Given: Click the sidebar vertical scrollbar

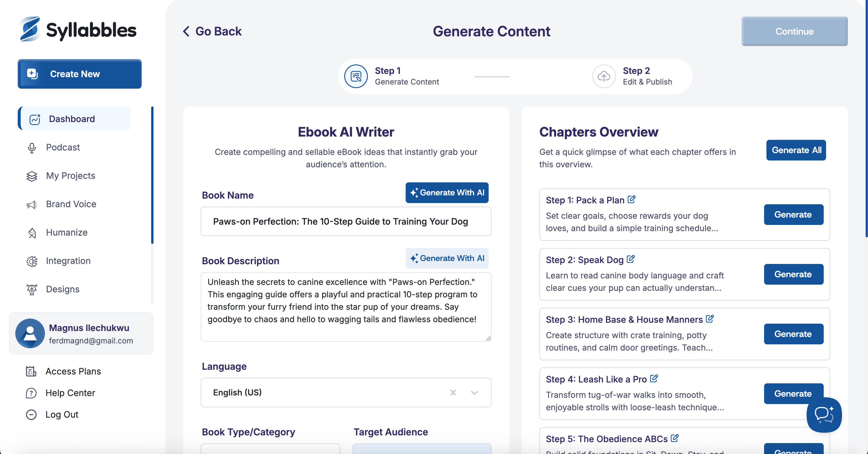Looking at the screenshot, I should coord(152,175).
